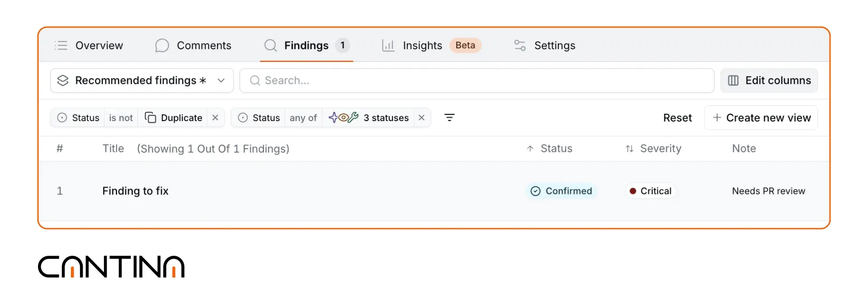Screen dimensions: 868x305
Task: Click Create new view button
Action: [x=761, y=117]
